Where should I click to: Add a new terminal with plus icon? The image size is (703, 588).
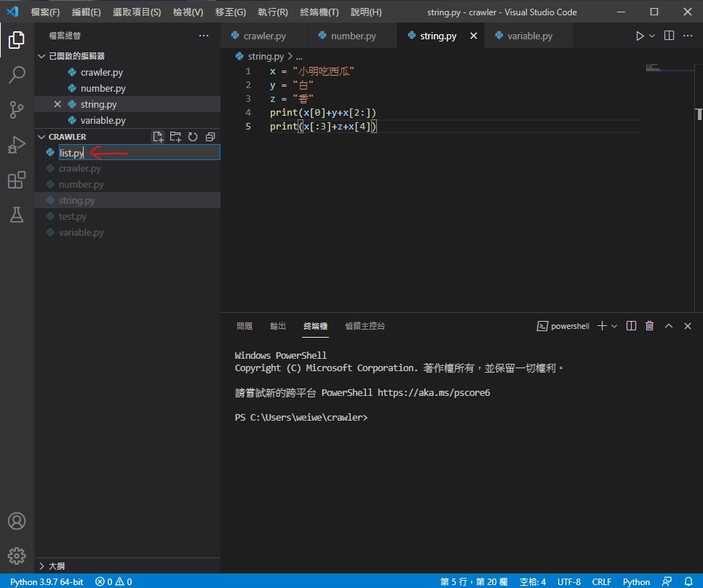(x=602, y=326)
